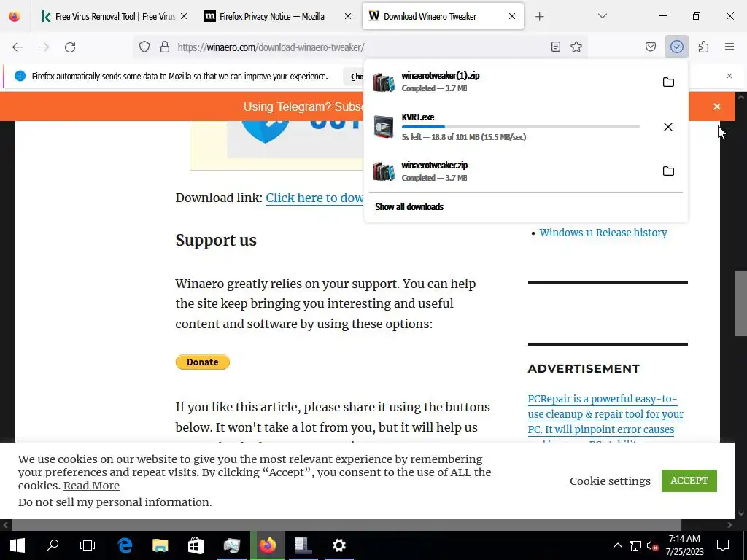Reload the page with the refresh icon
The height and width of the screenshot is (560, 747).
click(x=70, y=47)
